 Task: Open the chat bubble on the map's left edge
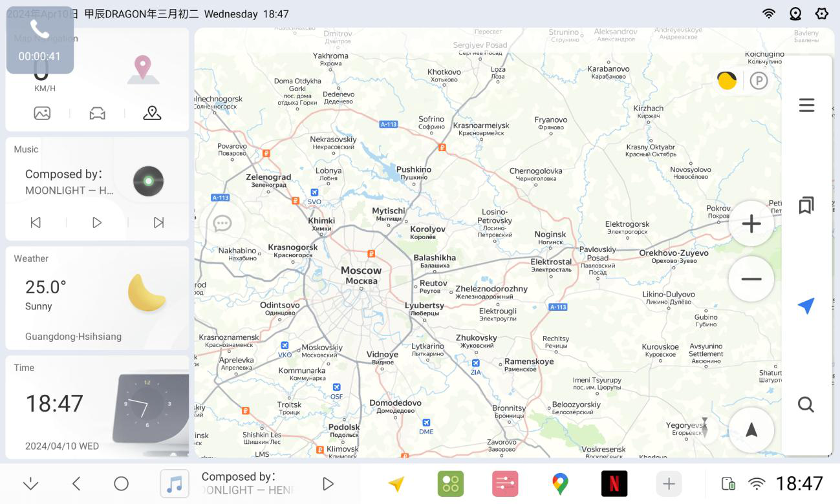pyautogui.click(x=222, y=224)
